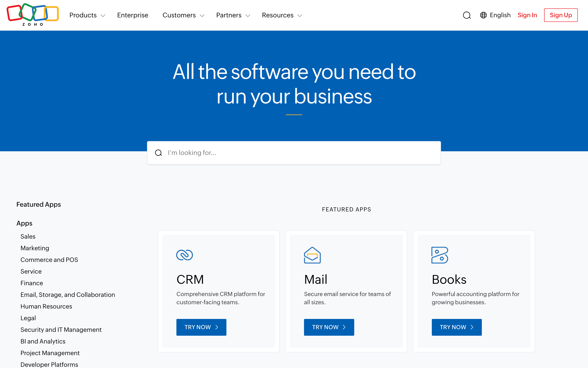
Task: Expand the Products chevron
Action: click(x=103, y=16)
